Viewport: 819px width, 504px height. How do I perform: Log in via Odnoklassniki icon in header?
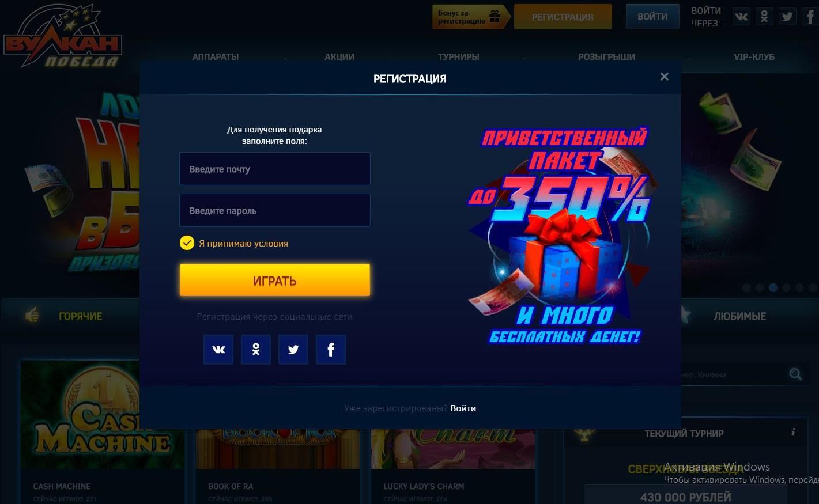[764, 17]
